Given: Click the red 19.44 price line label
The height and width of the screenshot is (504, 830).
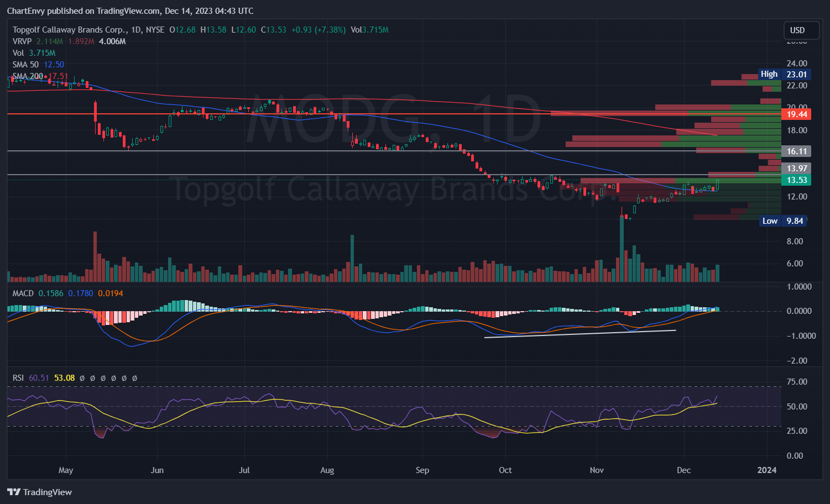Looking at the screenshot, I should point(795,114).
